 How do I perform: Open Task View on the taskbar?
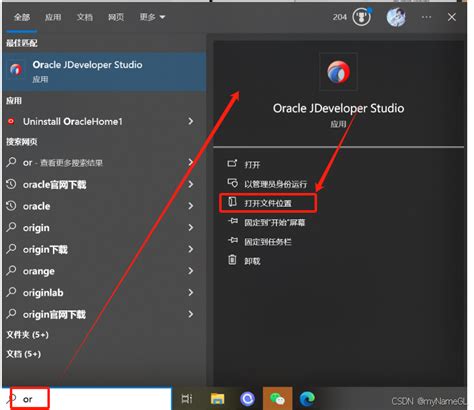point(187,398)
